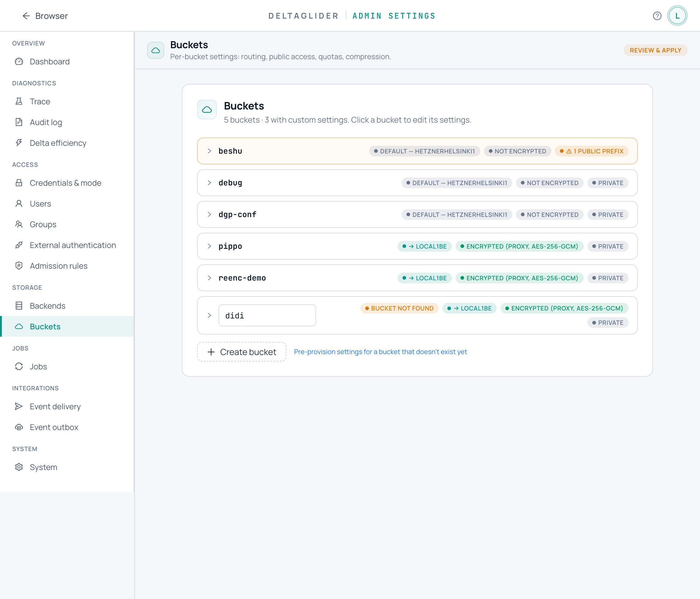Open the System settings page
Viewport: 700px width, 599px height.
67,467
